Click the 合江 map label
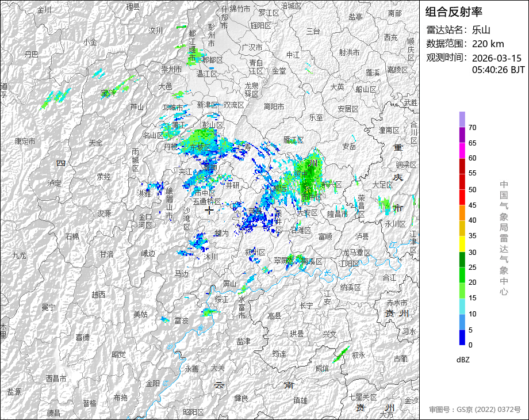529x420 pixels. point(390,277)
